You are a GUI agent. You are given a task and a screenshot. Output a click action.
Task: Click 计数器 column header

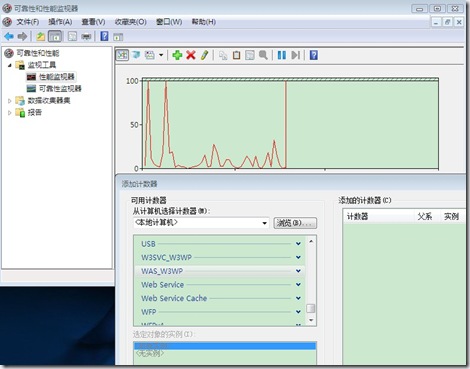378,217
